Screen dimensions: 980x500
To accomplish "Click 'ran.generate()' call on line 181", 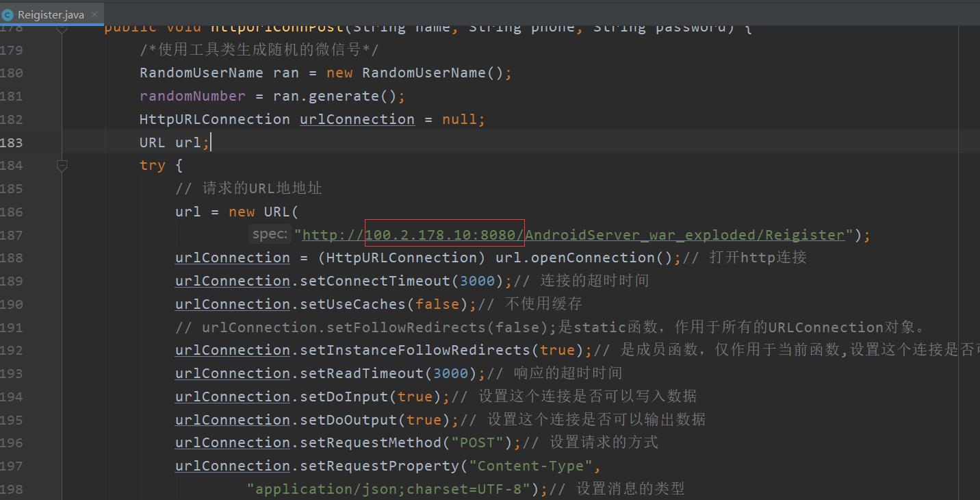I will click(335, 96).
